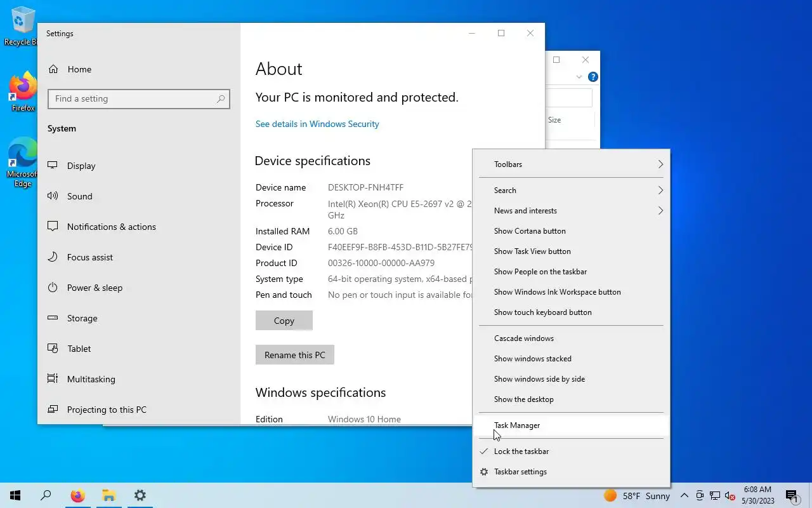Show hidden system tray icons

tap(684, 496)
